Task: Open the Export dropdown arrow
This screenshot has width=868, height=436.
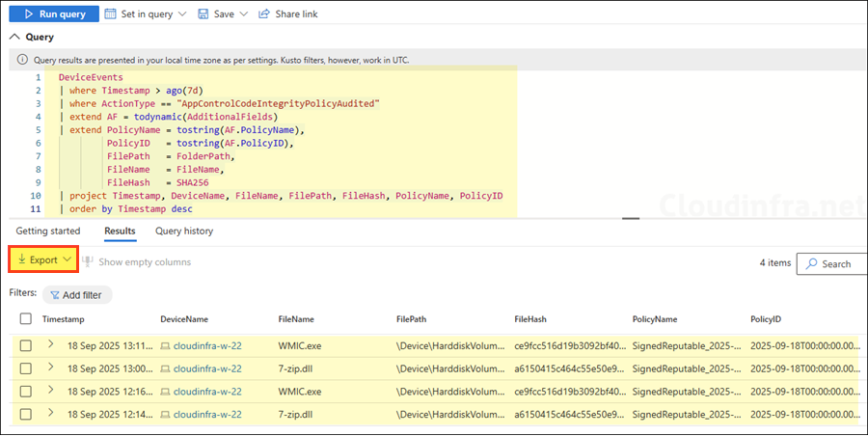Action: point(68,260)
